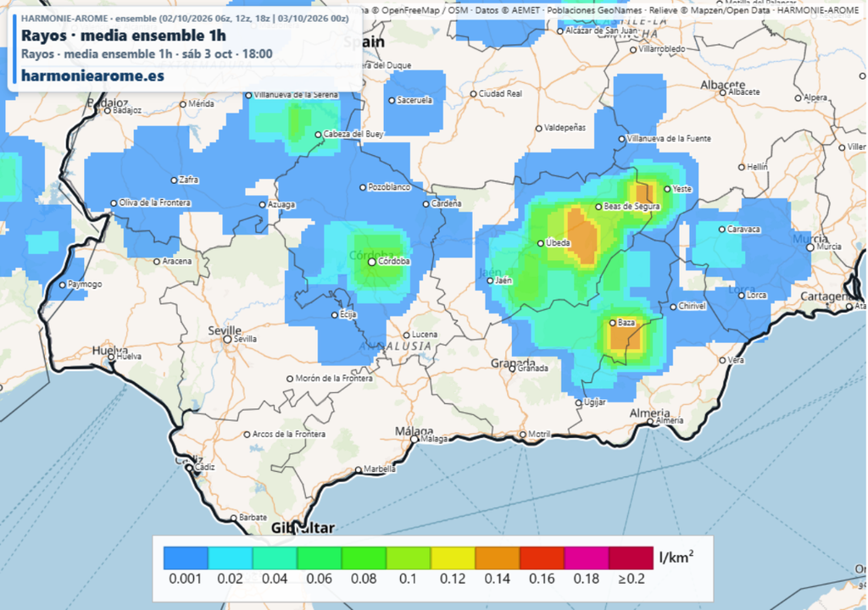
Task: Click the magenta 0.18 legend swatch
Action: (587, 558)
